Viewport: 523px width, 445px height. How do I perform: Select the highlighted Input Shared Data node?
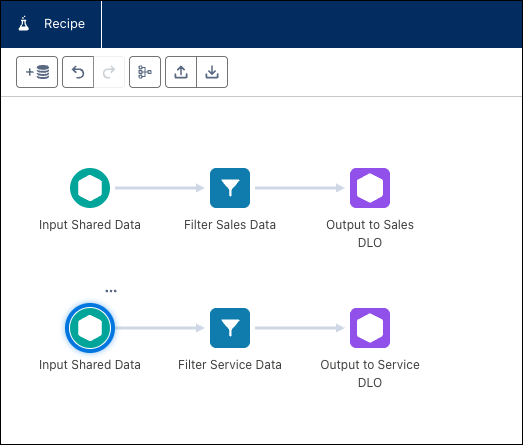[90, 328]
